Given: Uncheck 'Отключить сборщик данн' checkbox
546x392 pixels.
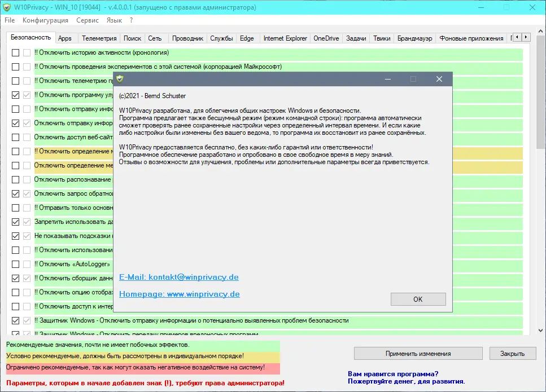Looking at the screenshot, I should click(x=15, y=278).
